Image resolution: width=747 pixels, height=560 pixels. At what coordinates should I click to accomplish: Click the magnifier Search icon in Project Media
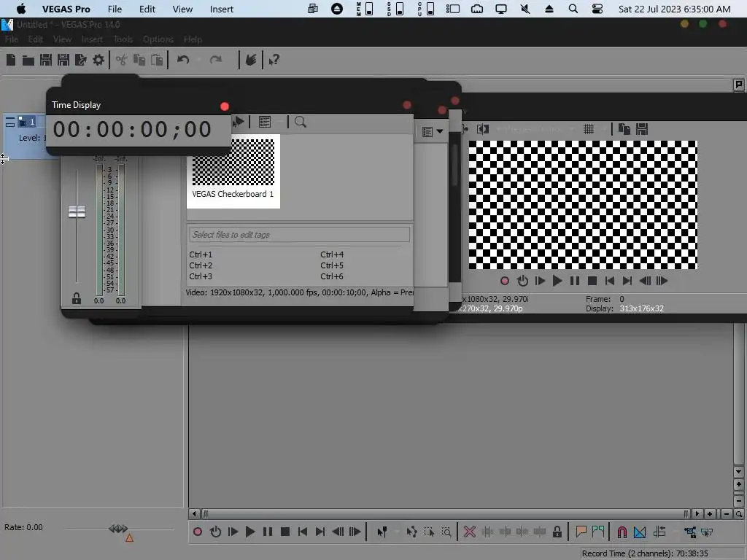[300, 122]
